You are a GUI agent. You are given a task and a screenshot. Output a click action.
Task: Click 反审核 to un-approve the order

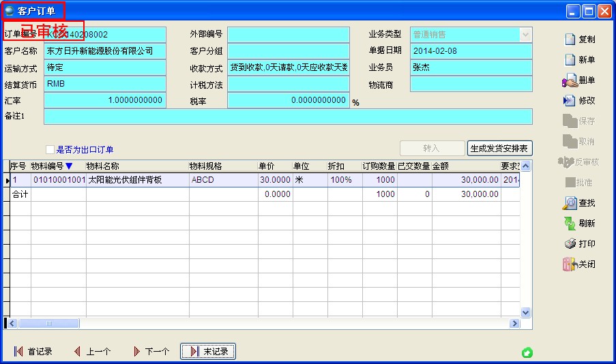point(578,162)
